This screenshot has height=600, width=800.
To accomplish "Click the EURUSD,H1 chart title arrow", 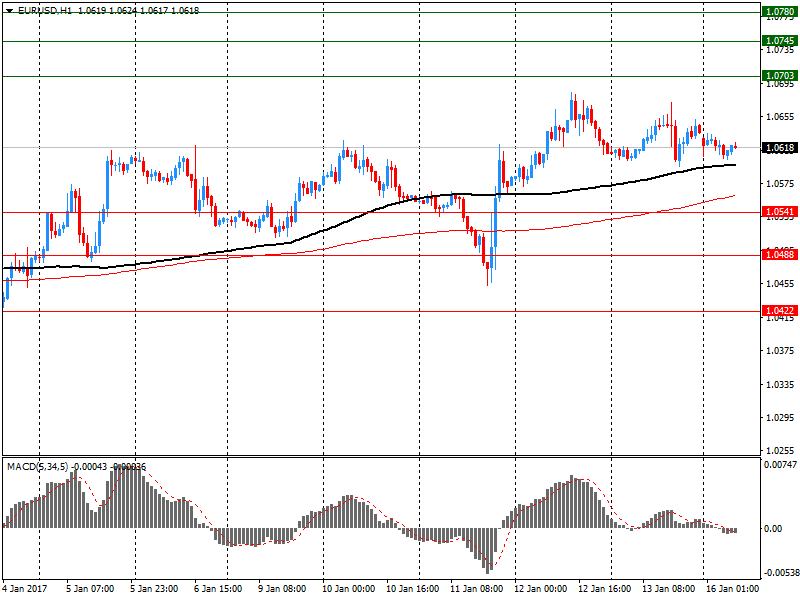I will point(9,10).
